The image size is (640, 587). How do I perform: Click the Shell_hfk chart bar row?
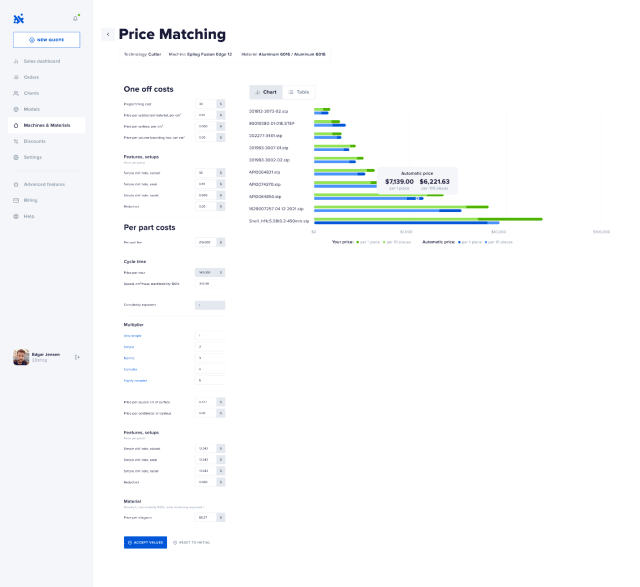click(x=428, y=220)
